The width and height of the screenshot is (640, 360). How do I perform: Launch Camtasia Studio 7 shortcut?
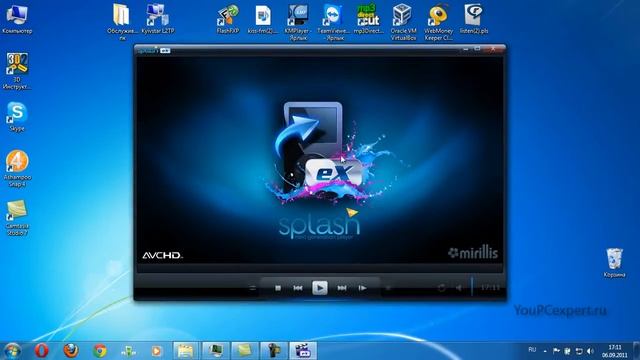(17, 217)
